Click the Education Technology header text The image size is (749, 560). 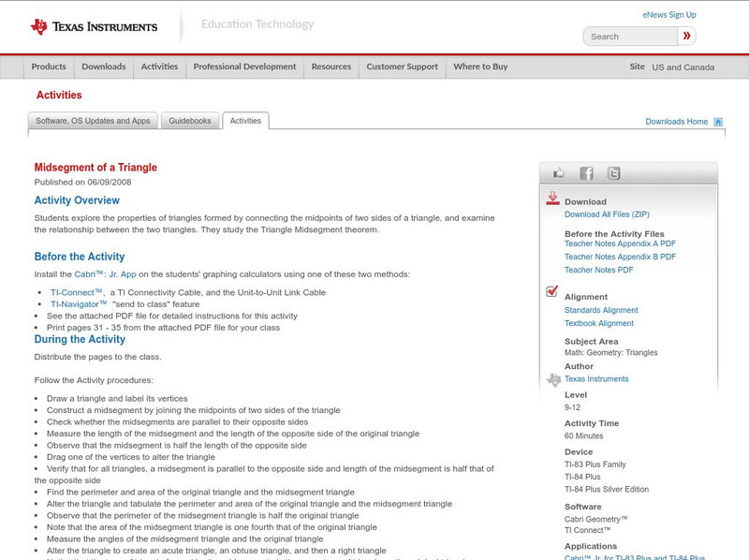click(257, 24)
